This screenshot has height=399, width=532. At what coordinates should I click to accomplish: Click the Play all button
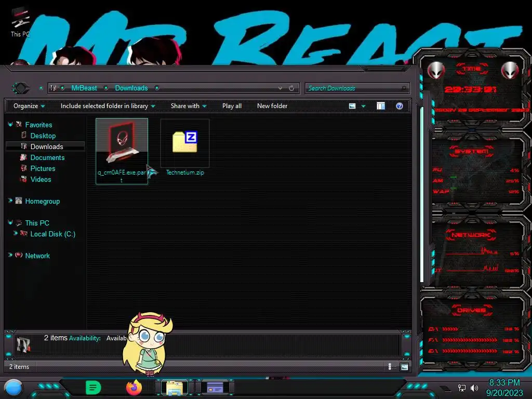[232, 106]
